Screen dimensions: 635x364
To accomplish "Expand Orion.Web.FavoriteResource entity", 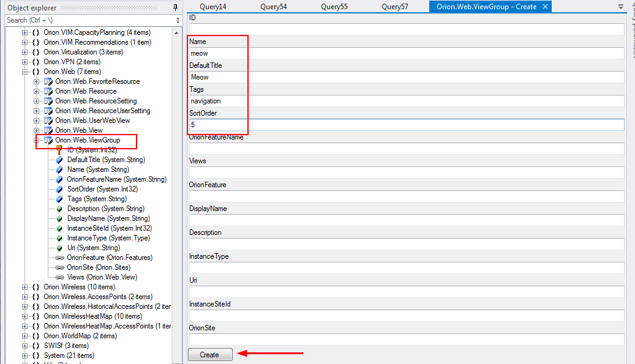I will pos(37,81).
